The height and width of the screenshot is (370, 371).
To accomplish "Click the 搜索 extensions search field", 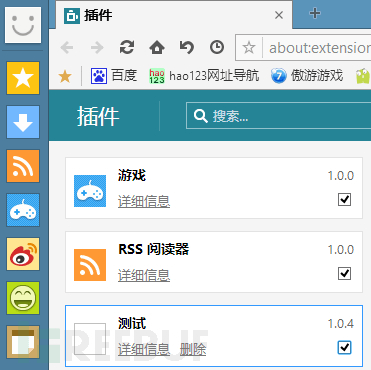I will pos(278,116).
